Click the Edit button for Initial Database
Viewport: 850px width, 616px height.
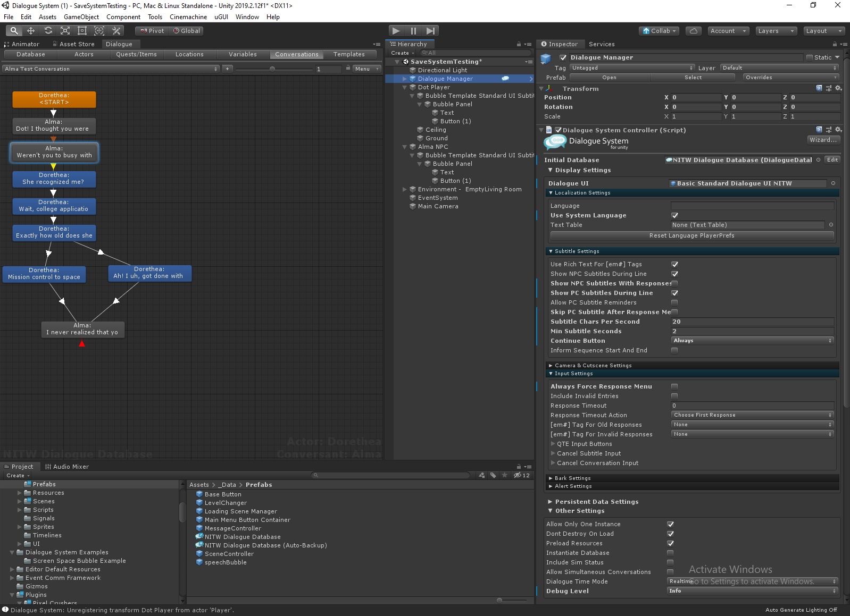[832, 159]
